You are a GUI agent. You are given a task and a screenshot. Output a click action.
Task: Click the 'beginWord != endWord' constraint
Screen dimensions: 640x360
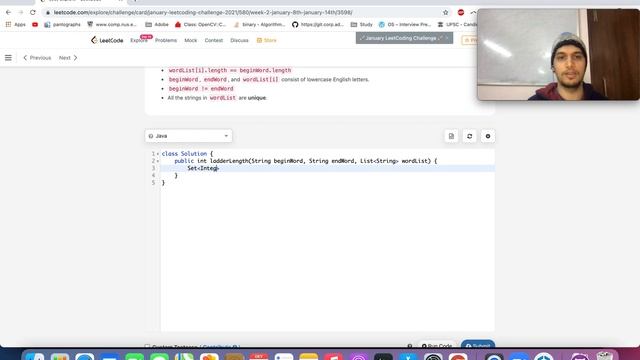tap(201, 89)
